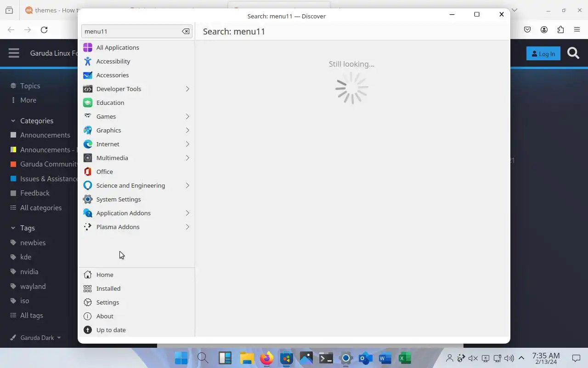This screenshot has height=368, width=588.
Task: Open Discover Settings page
Action: coord(137,302)
